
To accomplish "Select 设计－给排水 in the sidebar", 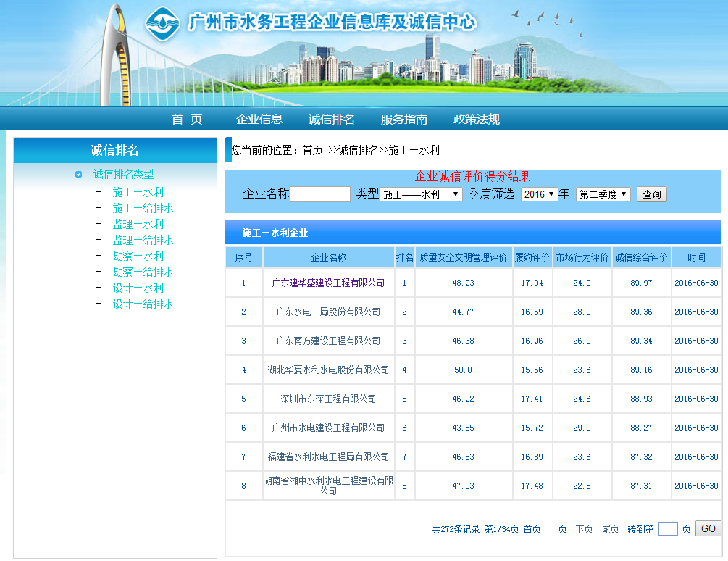I will 143,304.
